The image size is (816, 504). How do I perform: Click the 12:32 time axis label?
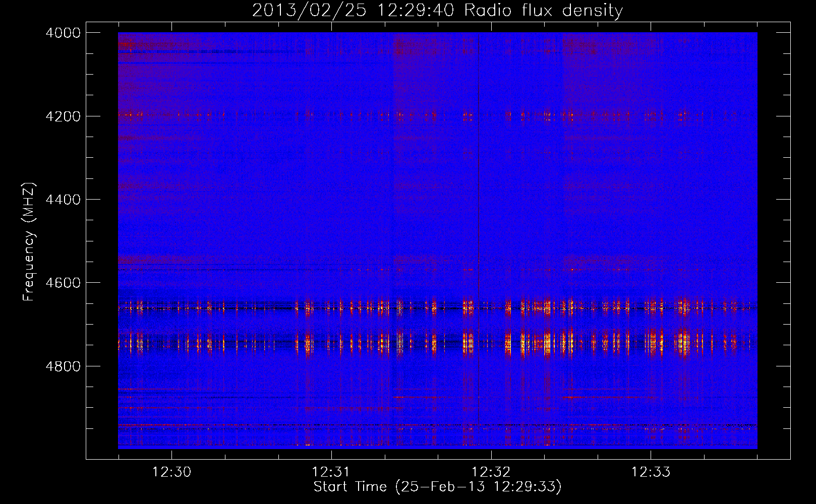tap(491, 472)
